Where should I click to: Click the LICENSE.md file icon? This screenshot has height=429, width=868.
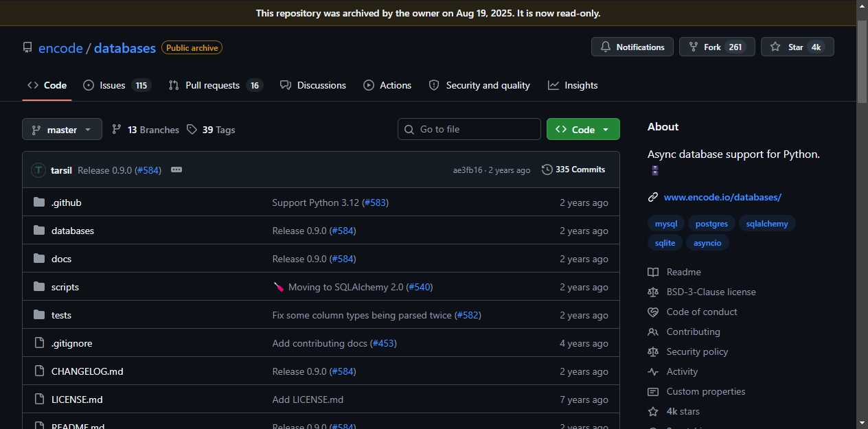(39, 399)
